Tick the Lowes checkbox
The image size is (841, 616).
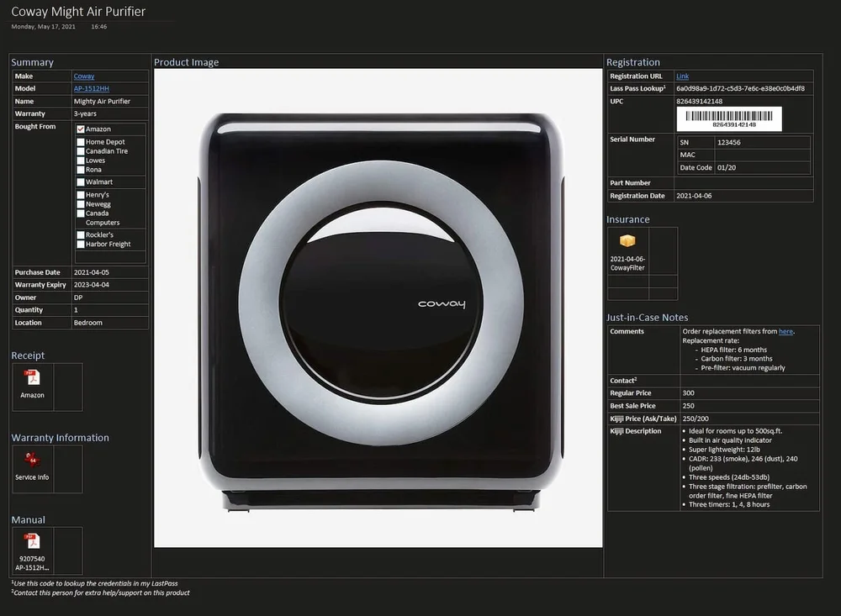[x=81, y=161]
